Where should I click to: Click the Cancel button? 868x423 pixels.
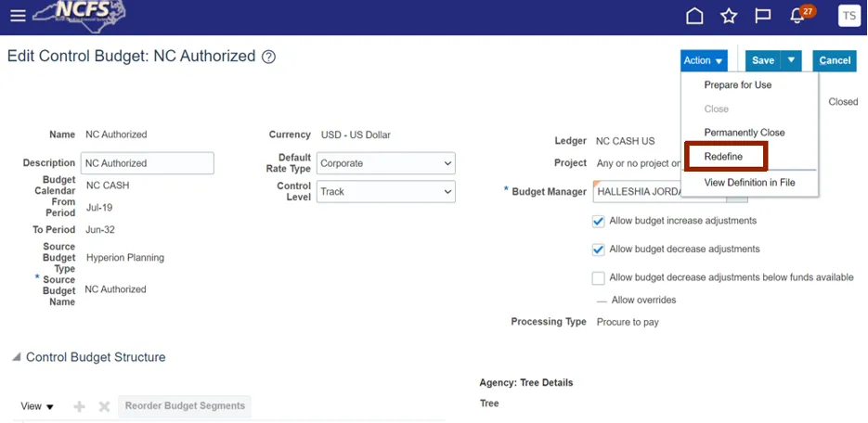(x=835, y=61)
